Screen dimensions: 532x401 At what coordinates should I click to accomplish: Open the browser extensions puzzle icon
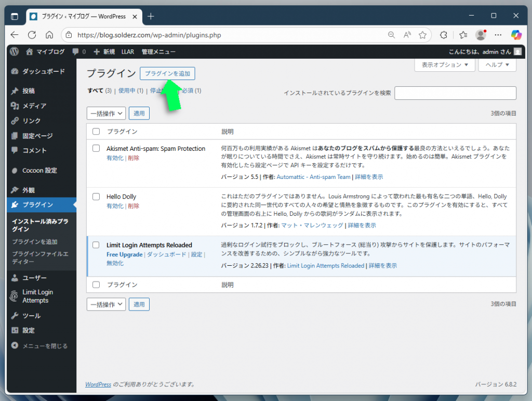[443, 35]
